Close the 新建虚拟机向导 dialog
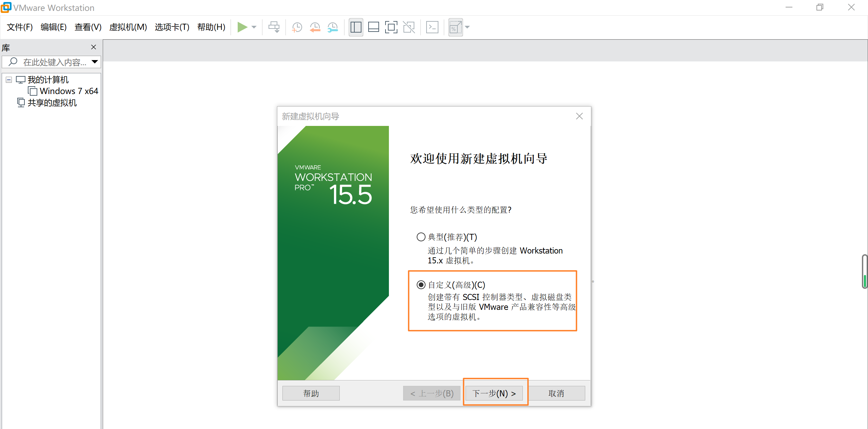 579,116
